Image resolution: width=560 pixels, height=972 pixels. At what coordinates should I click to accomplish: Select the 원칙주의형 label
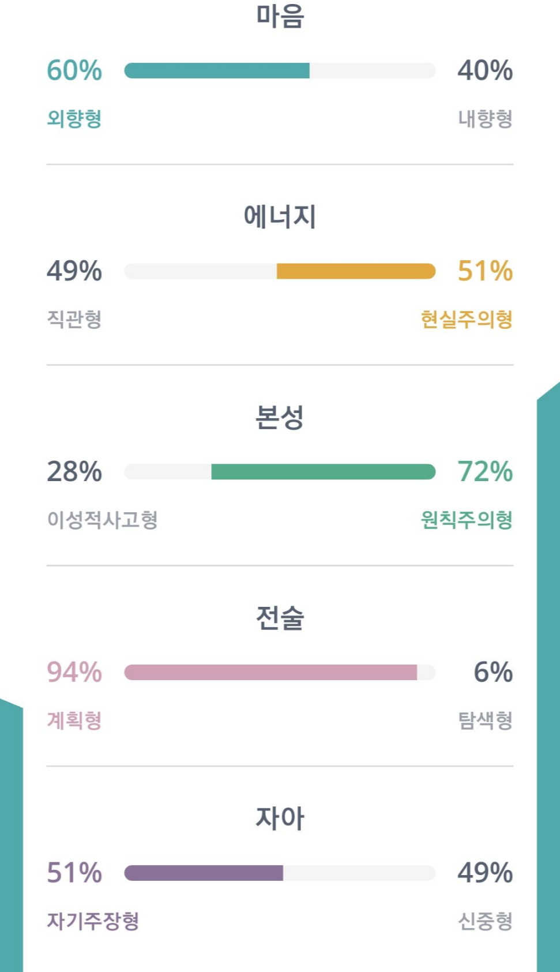click(467, 520)
